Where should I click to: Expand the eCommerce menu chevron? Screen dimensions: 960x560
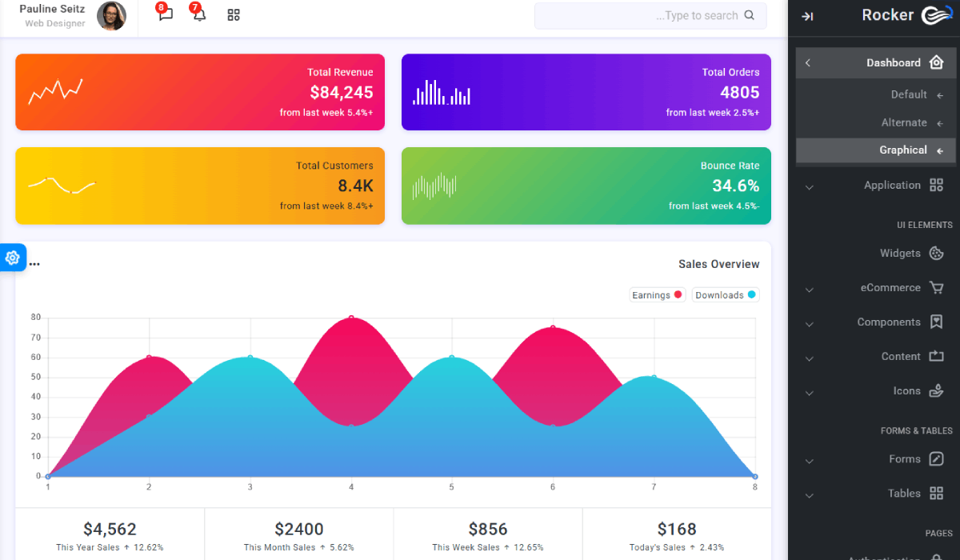click(809, 289)
